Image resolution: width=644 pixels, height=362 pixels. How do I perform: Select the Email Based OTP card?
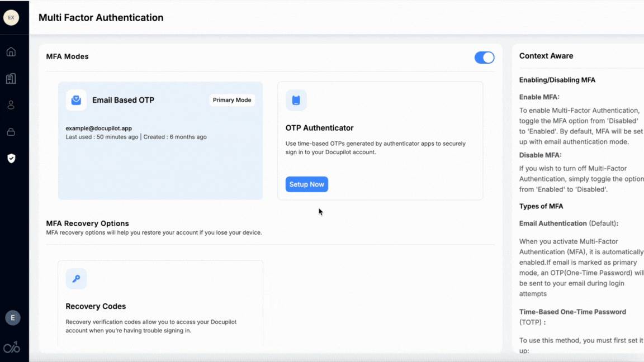click(160, 162)
